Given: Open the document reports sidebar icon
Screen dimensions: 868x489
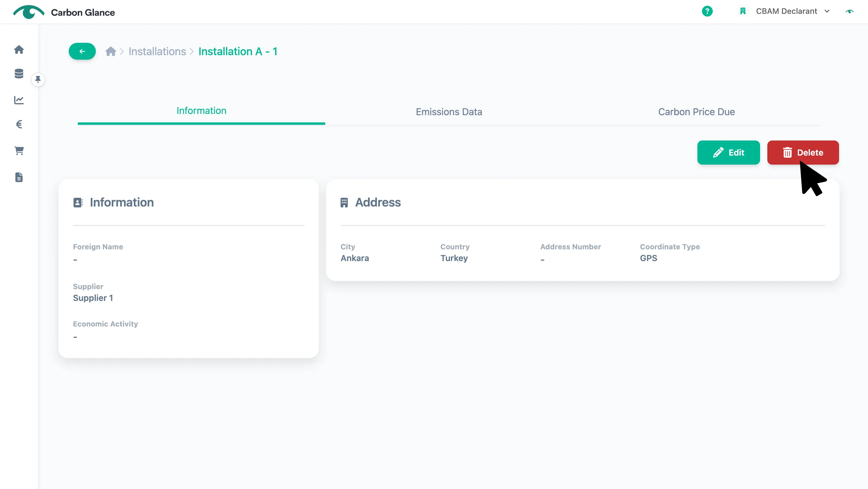Looking at the screenshot, I should (x=19, y=177).
